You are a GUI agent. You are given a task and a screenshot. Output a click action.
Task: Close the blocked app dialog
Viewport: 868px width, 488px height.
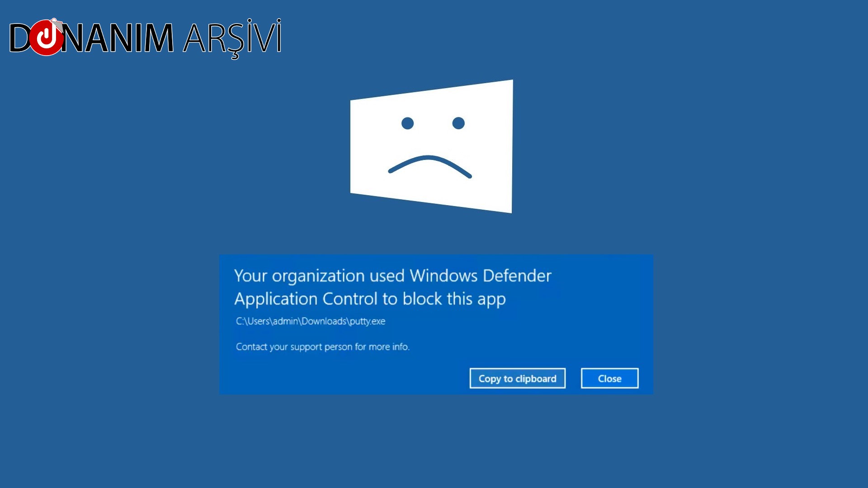609,379
